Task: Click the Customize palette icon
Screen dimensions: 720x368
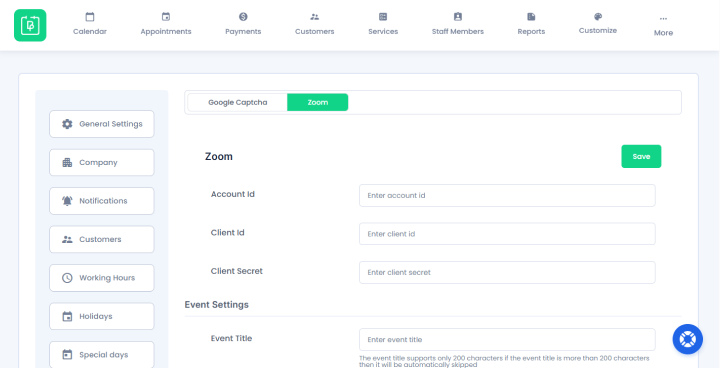Action: coord(598,17)
